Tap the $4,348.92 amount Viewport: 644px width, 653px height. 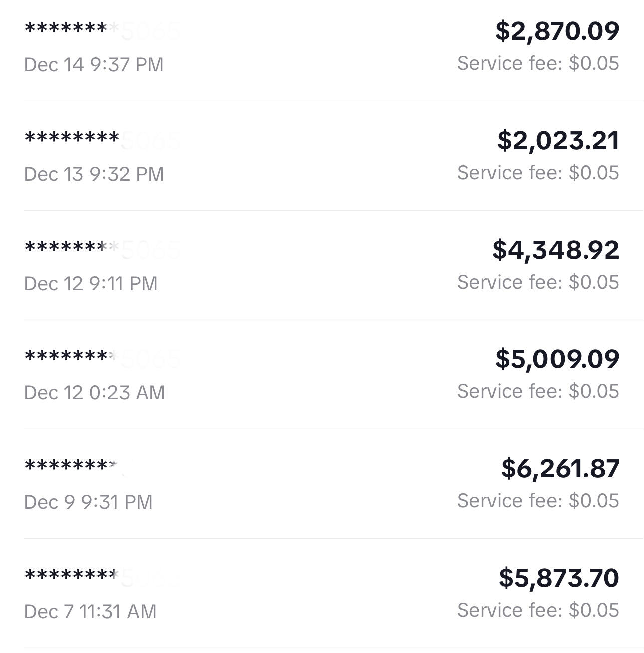click(555, 250)
